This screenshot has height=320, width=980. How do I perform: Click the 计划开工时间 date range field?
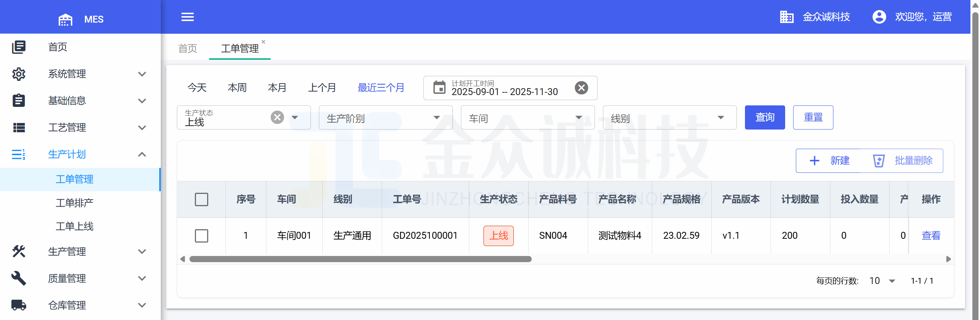click(510, 88)
